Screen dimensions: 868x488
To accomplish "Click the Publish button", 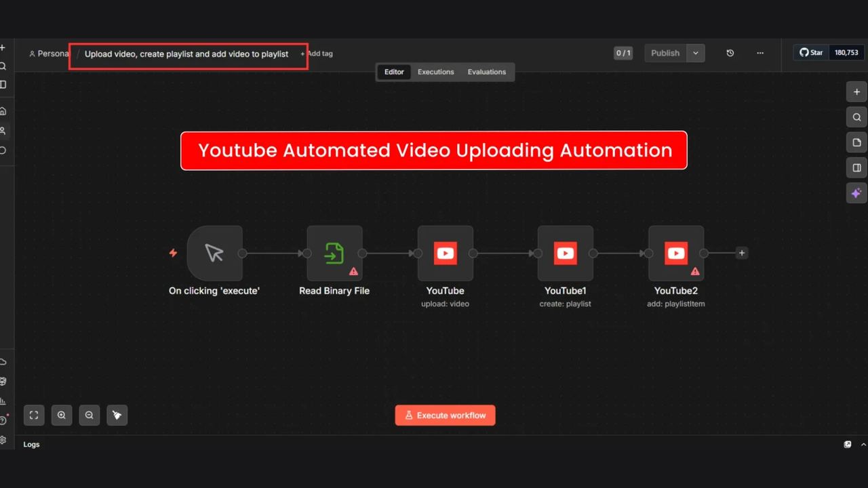I will [x=665, y=53].
